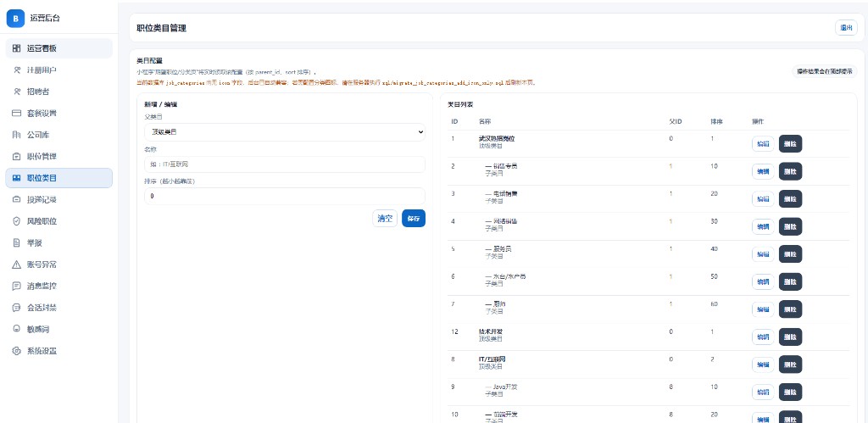Focus the 排序 sort order input field

(x=285, y=196)
